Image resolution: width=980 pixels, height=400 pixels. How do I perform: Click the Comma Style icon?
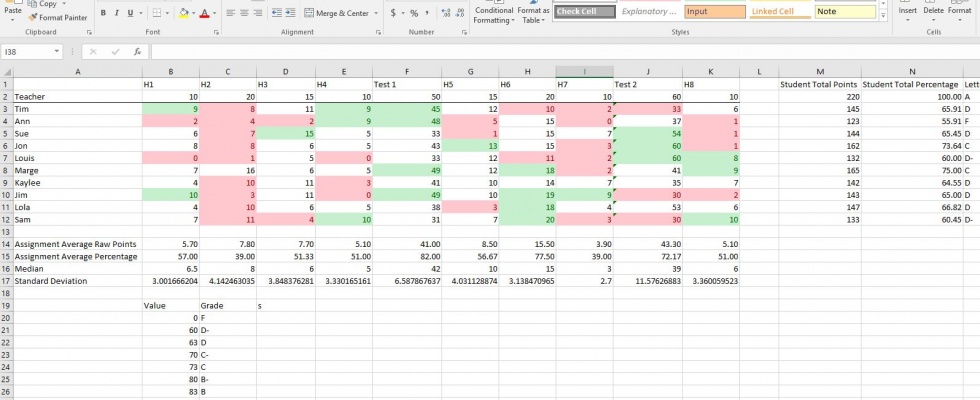pos(428,13)
